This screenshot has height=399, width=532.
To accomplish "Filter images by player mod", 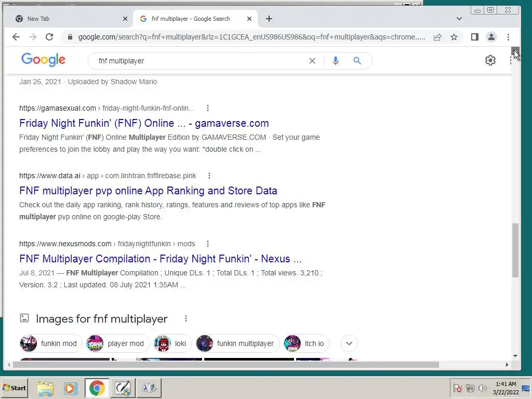I will [x=117, y=343].
